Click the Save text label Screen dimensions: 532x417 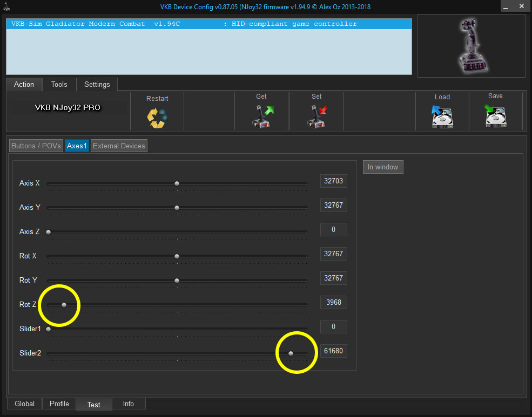point(495,96)
